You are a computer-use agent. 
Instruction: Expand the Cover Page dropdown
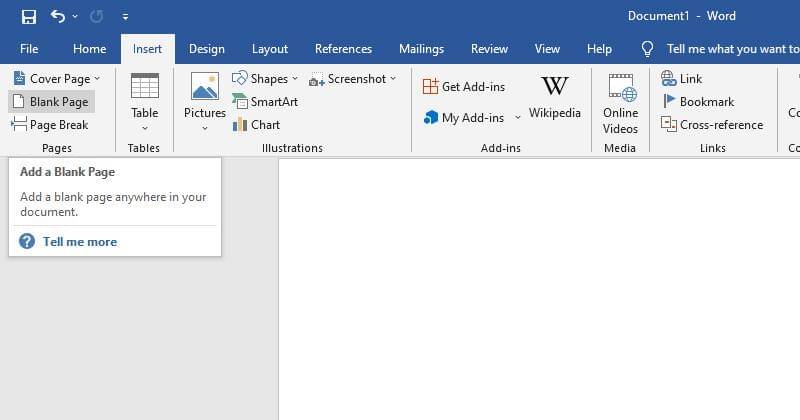click(x=58, y=79)
